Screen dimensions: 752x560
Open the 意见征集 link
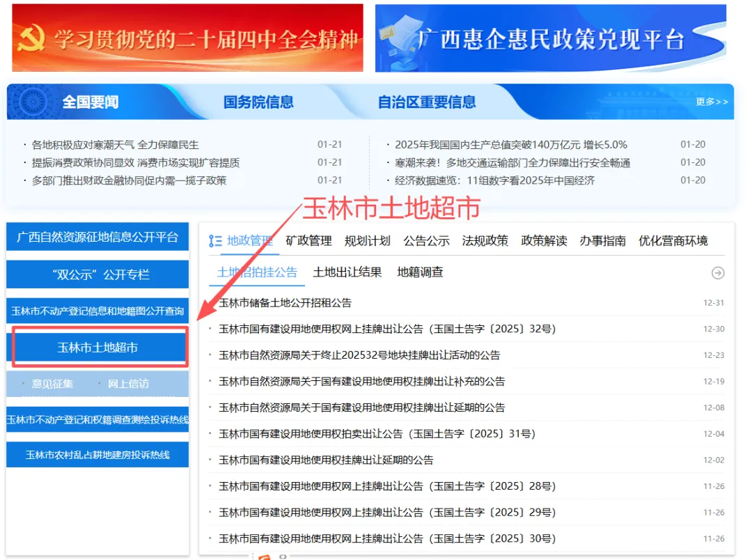[52, 384]
